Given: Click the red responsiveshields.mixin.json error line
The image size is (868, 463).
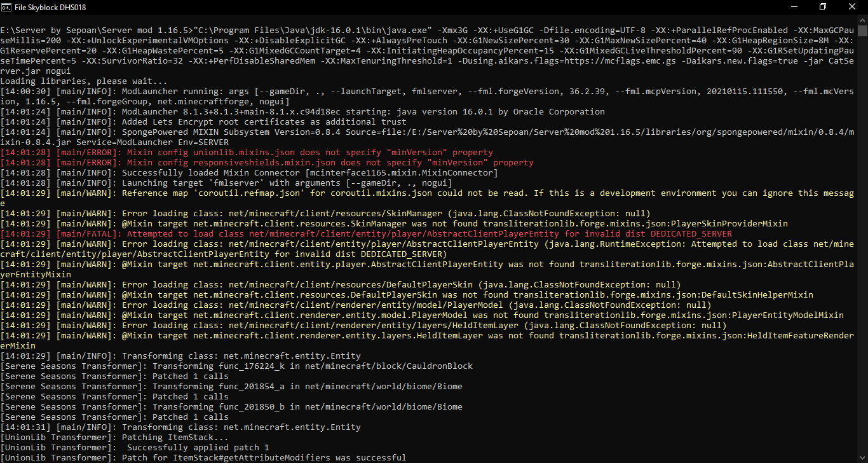Looking at the screenshot, I should click(x=267, y=163).
